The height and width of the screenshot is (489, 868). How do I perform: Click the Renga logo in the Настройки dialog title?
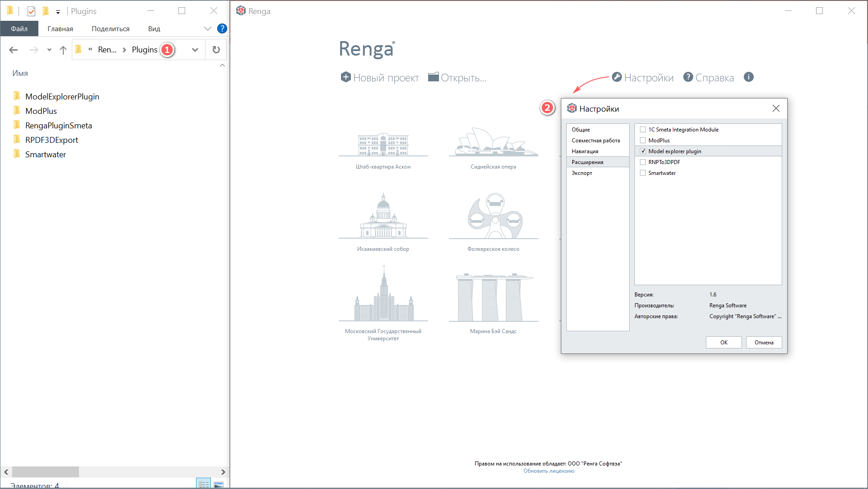[x=572, y=108]
